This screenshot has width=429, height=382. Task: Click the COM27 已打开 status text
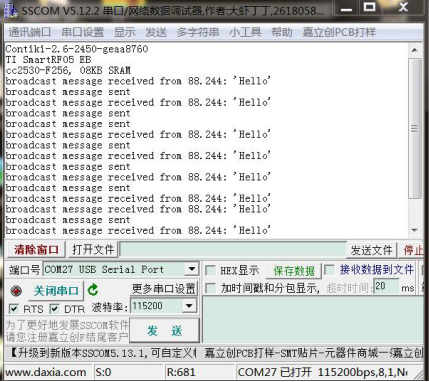click(275, 372)
